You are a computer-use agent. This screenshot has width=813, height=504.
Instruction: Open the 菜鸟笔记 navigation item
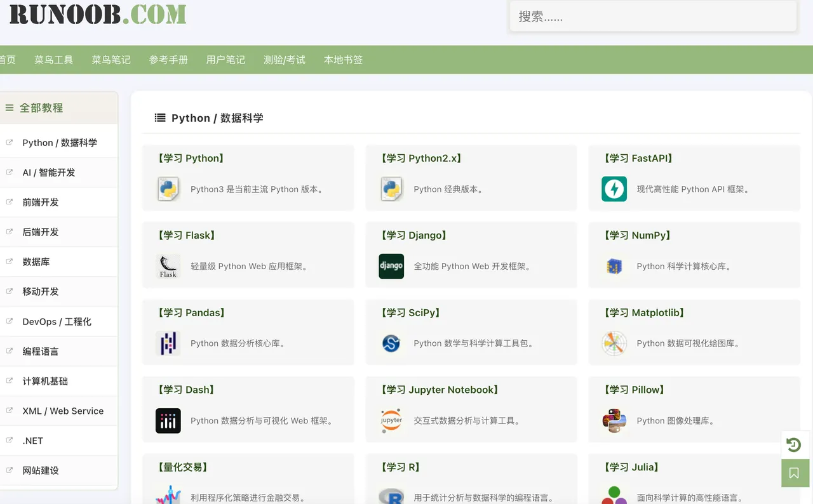111,60
